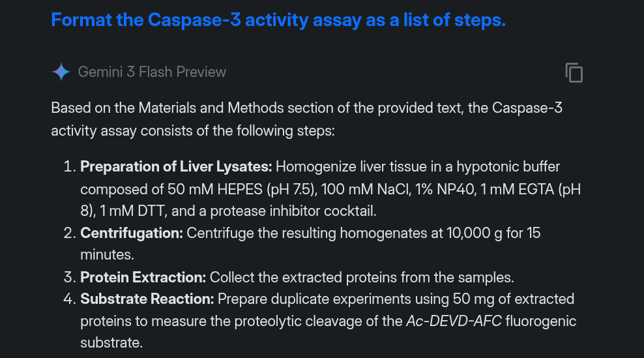Click list number 3 marker
The image size is (644, 358).
tap(70, 277)
